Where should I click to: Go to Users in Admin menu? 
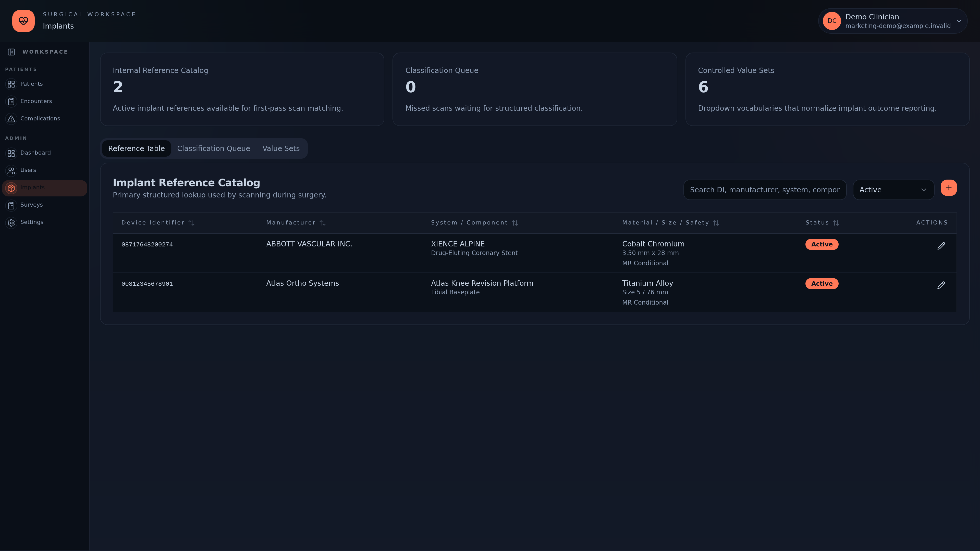point(45,170)
